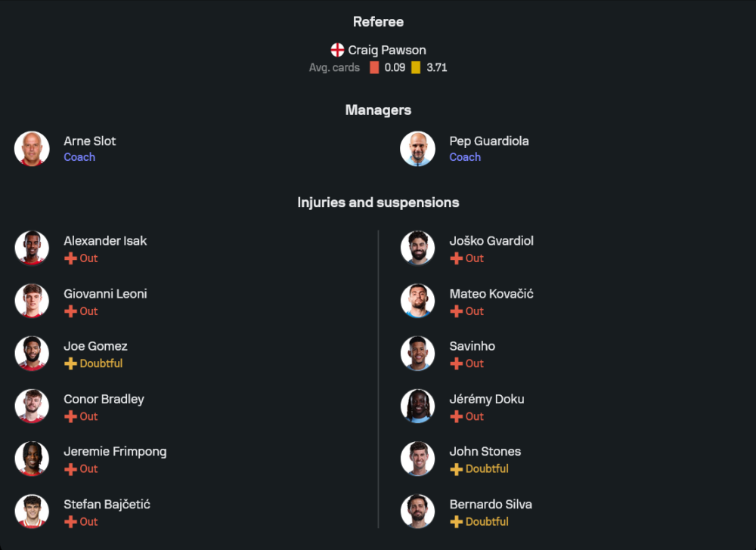Select Conor Bradley's name

pyautogui.click(x=104, y=399)
